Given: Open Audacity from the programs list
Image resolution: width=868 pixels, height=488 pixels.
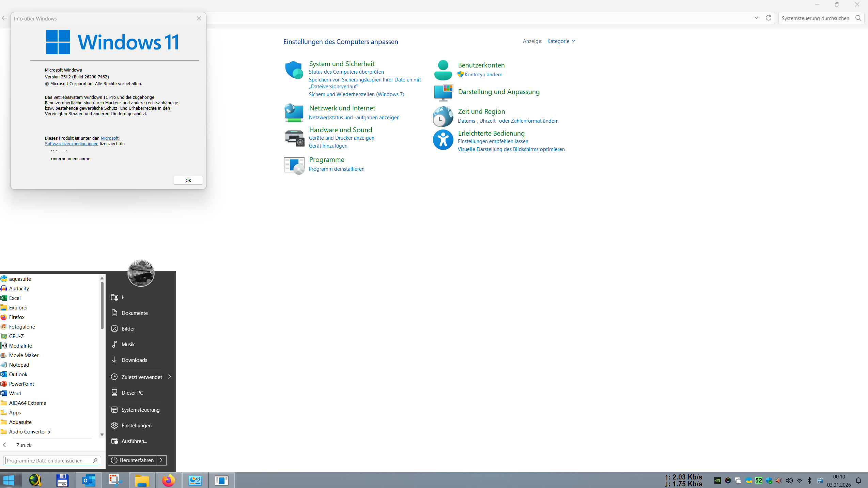Looking at the screenshot, I should pyautogui.click(x=19, y=289).
